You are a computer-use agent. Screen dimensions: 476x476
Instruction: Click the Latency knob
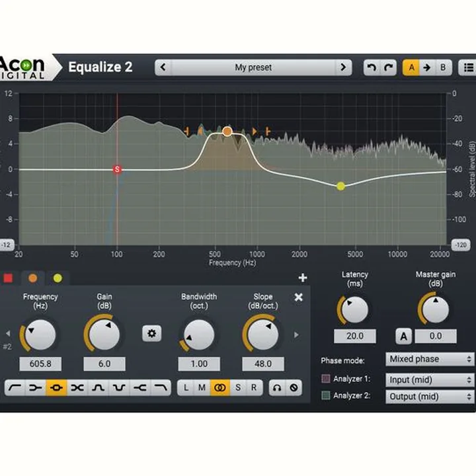click(354, 309)
